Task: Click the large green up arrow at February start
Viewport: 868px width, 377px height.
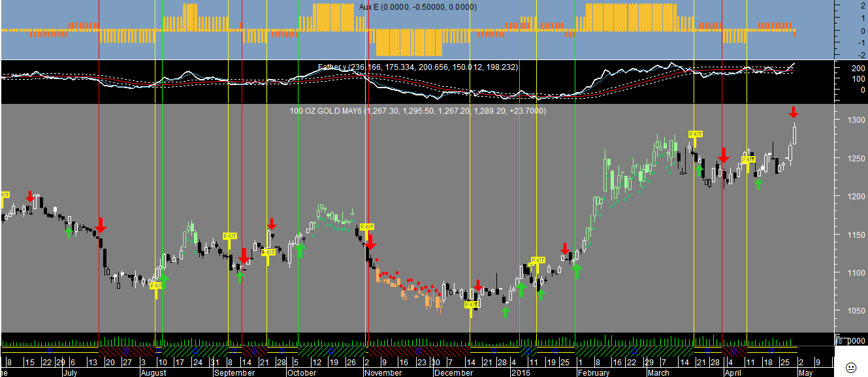Action: (x=576, y=270)
